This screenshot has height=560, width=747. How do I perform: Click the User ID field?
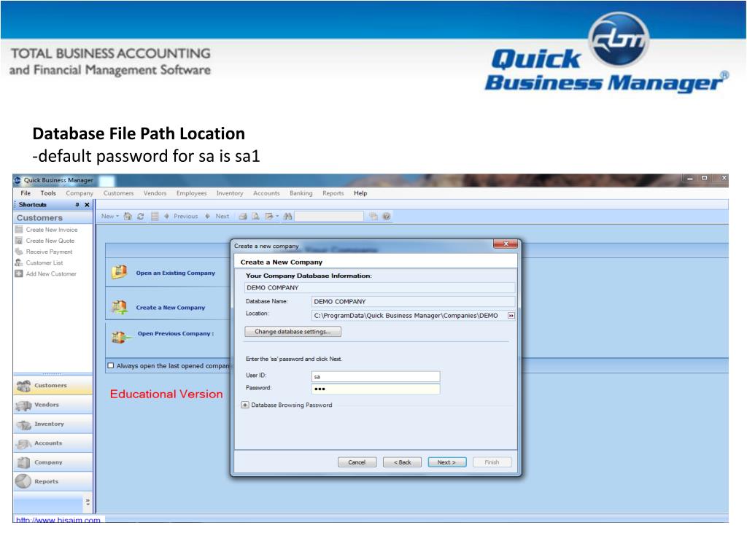tap(376, 377)
